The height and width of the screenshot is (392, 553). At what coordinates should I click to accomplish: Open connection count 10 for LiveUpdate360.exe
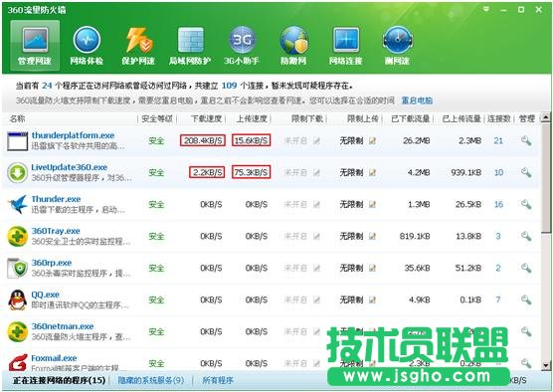[498, 172]
